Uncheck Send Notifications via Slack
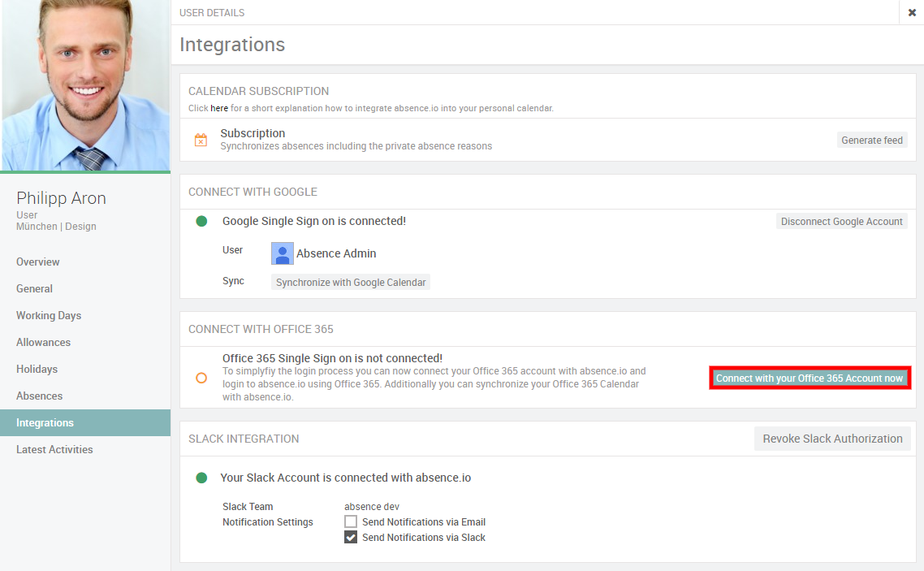The width and height of the screenshot is (924, 571). 351,537
